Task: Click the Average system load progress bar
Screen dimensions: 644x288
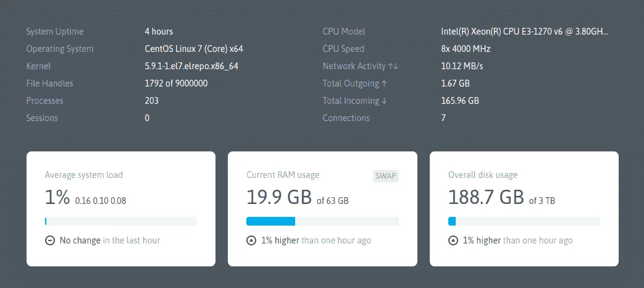Action: [x=121, y=221]
